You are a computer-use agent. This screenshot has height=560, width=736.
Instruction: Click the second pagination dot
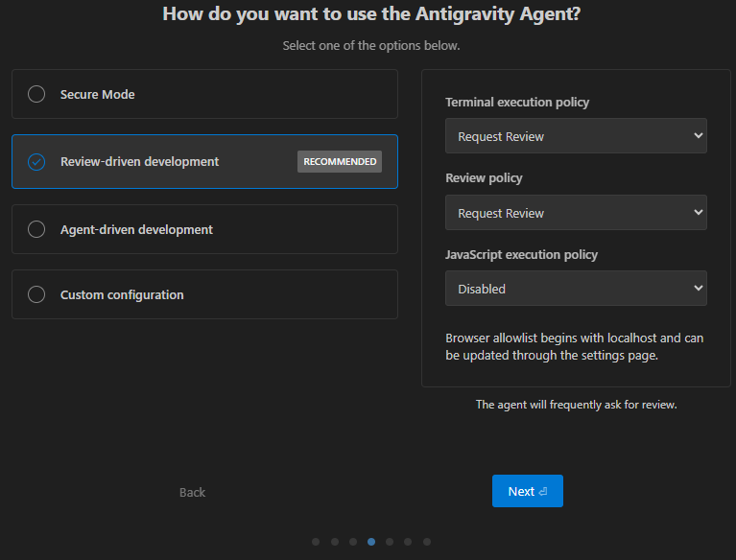pos(335,542)
